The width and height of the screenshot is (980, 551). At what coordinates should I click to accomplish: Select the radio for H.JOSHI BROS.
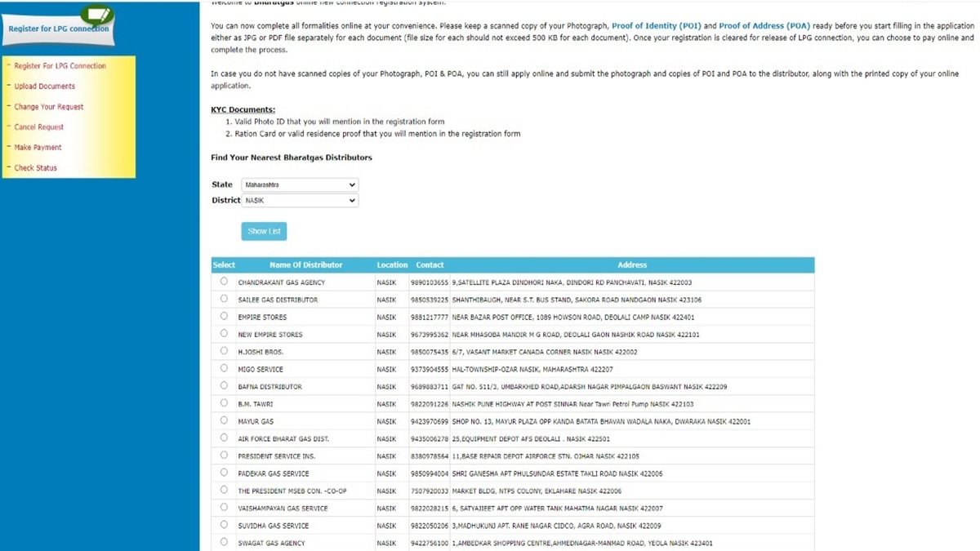point(224,352)
